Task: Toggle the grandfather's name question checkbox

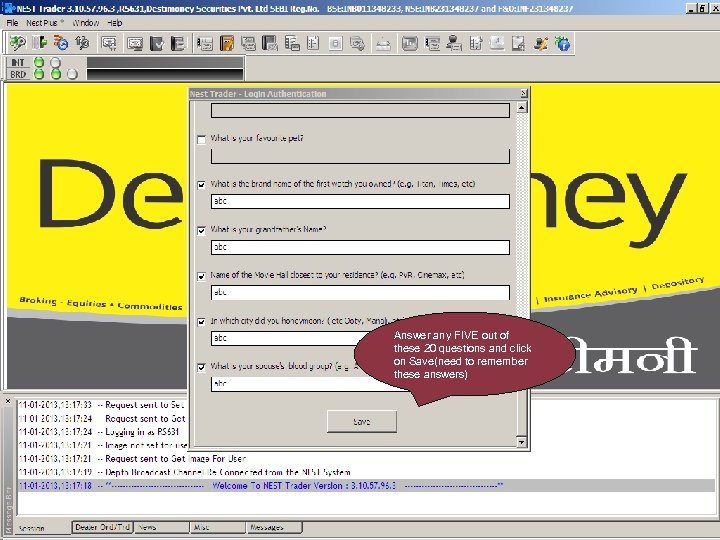Action: [201, 231]
